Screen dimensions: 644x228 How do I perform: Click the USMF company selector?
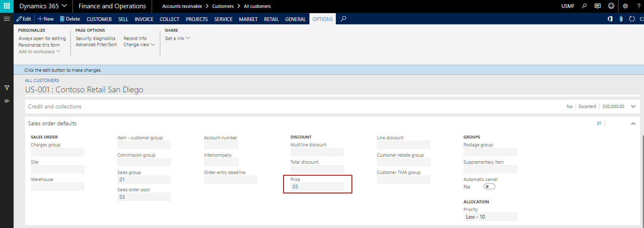click(x=568, y=6)
